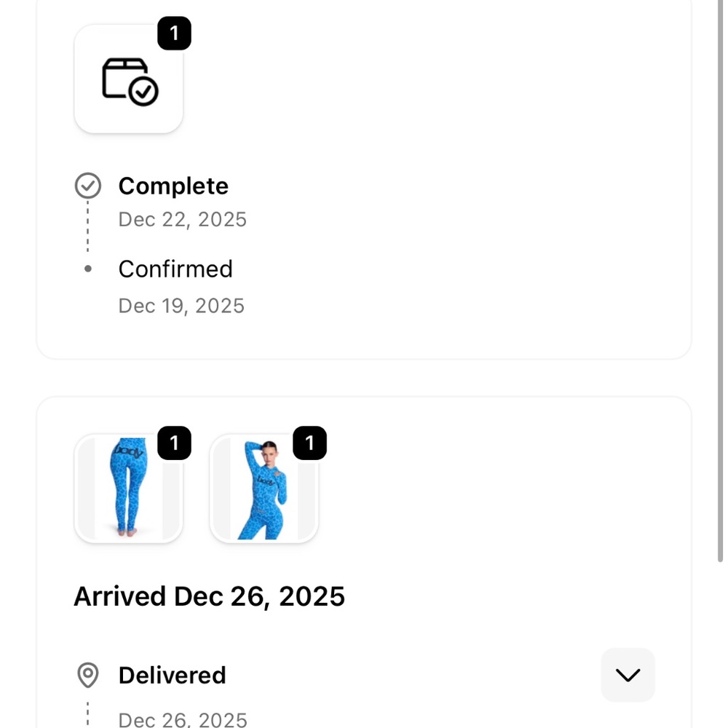Select the Complete status label
This screenshot has width=728, height=728.
tap(173, 186)
